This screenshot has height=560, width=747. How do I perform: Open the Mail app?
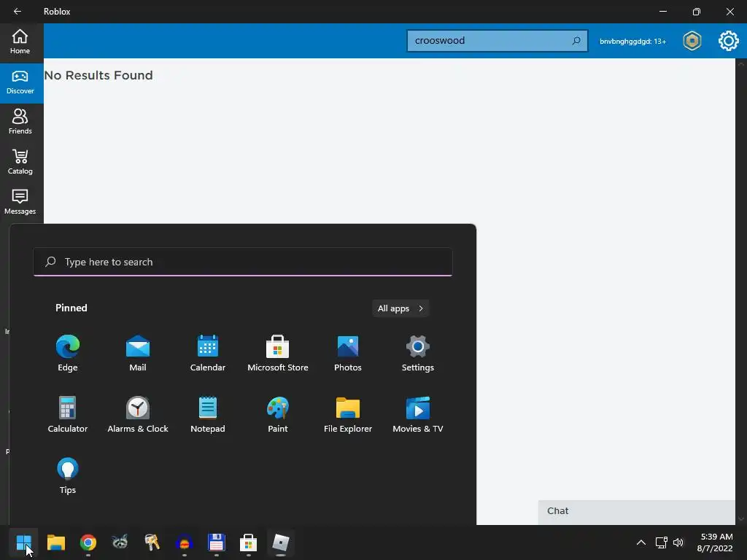click(x=138, y=353)
